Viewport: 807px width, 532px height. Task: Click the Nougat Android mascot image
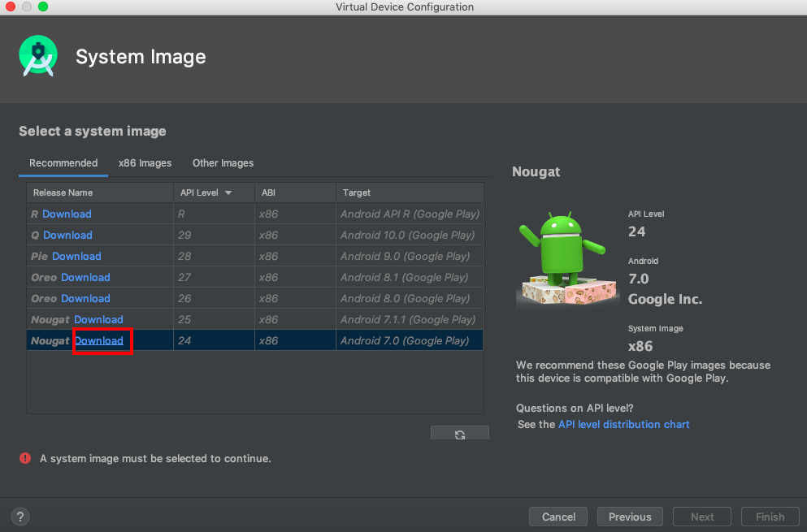click(x=566, y=259)
